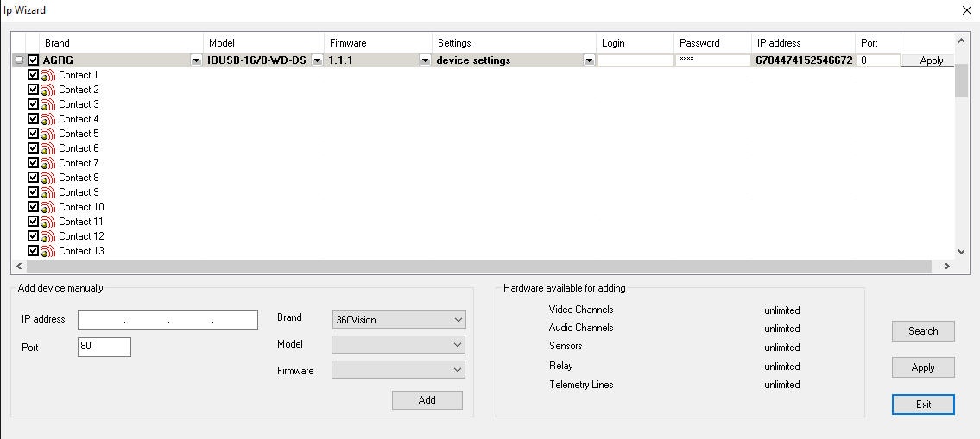Image resolution: width=980 pixels, height=439 pixels.
Task: Click the sensor icon beside Contact 1
Action: 48,76
